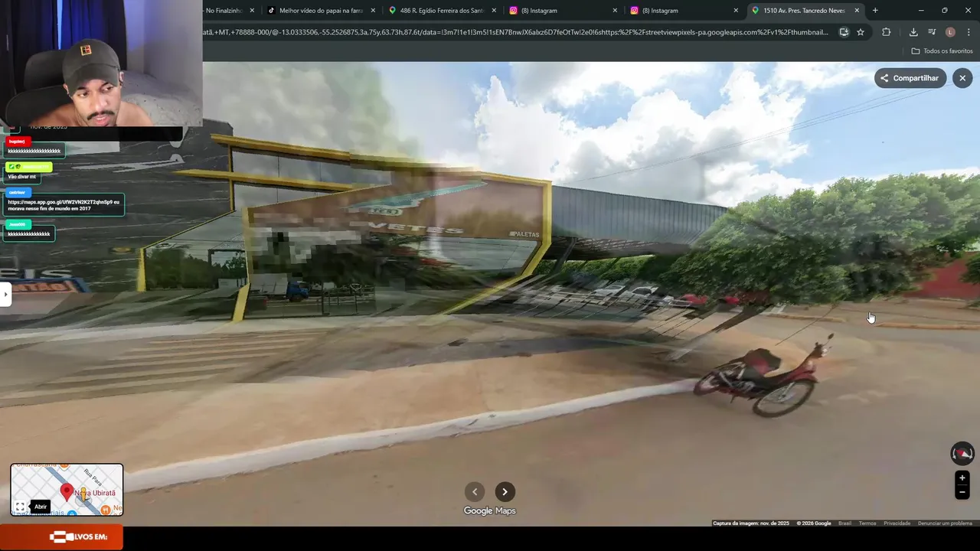Open the Extensions puzzle icon

click(x=887, y=32)
